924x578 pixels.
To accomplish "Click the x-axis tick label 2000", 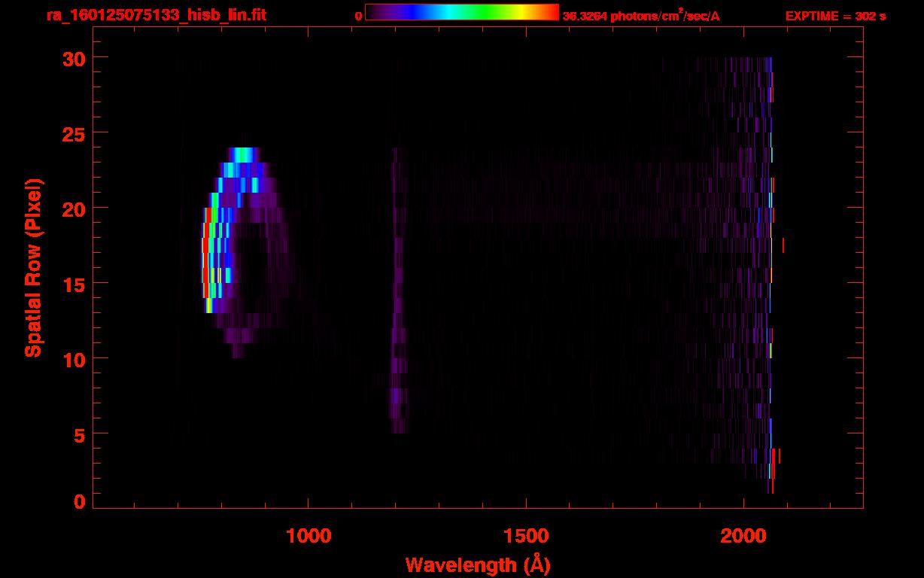I will click(x=743, y=536).
